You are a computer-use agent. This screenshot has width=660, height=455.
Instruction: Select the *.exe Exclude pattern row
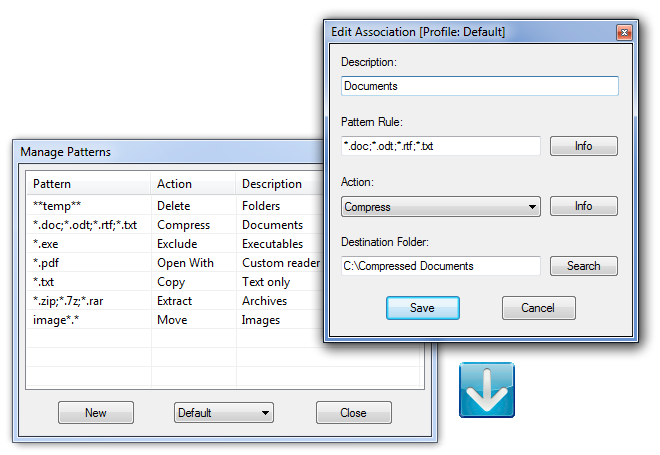click(90, 244)
